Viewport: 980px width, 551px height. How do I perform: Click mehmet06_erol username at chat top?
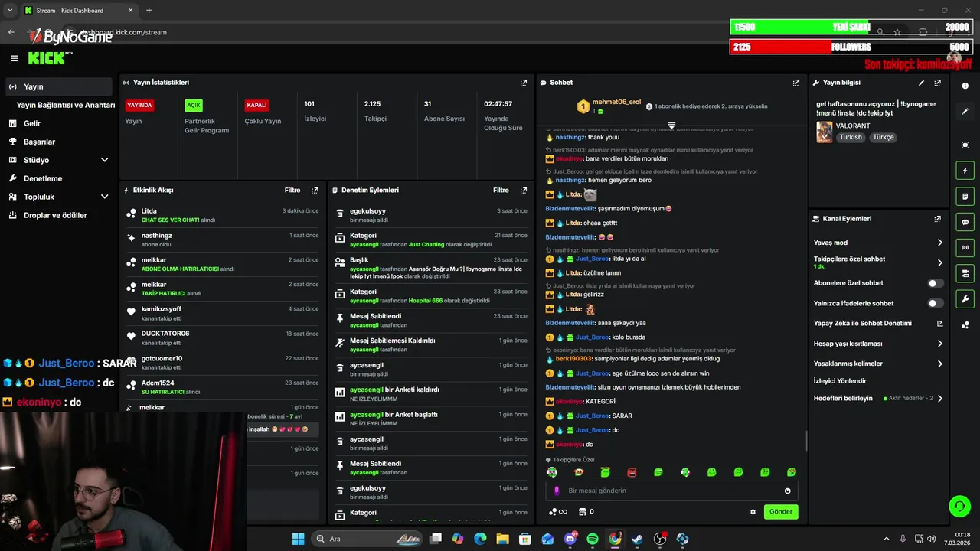click(616, 102)
